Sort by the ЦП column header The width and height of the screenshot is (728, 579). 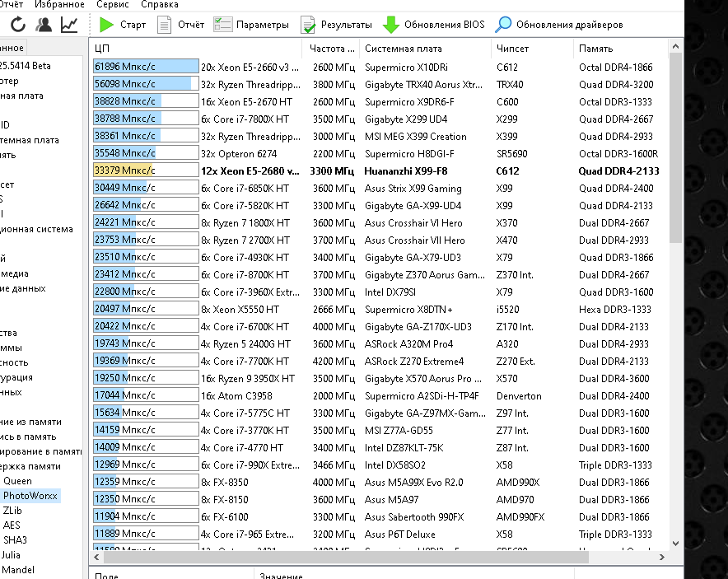pos(195,49)
